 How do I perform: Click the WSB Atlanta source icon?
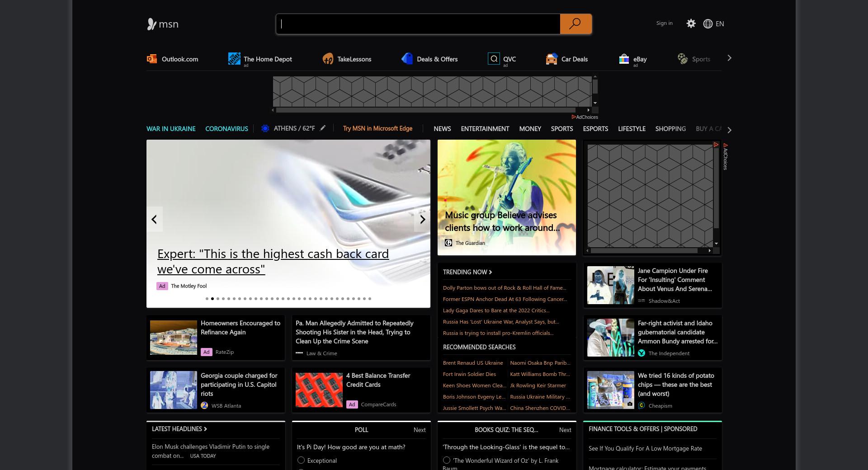[x=204, y=405]
